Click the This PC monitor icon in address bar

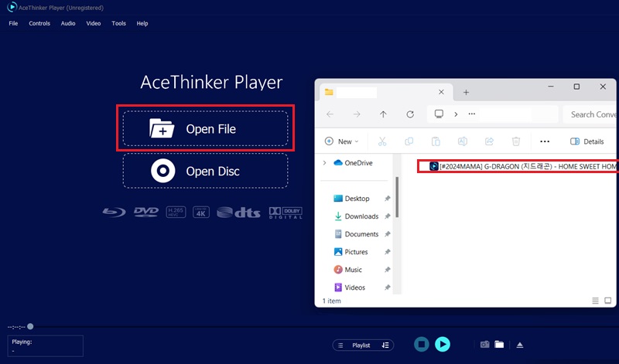439,114
